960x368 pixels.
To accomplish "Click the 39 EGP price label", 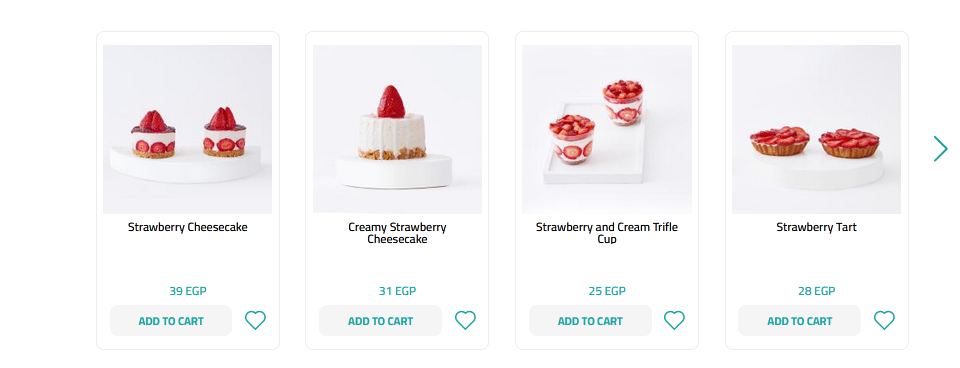I will [188, 291].
